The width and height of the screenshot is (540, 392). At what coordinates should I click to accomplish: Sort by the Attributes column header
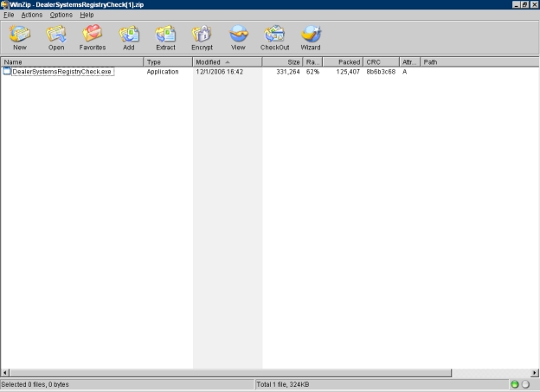[409, 62]
